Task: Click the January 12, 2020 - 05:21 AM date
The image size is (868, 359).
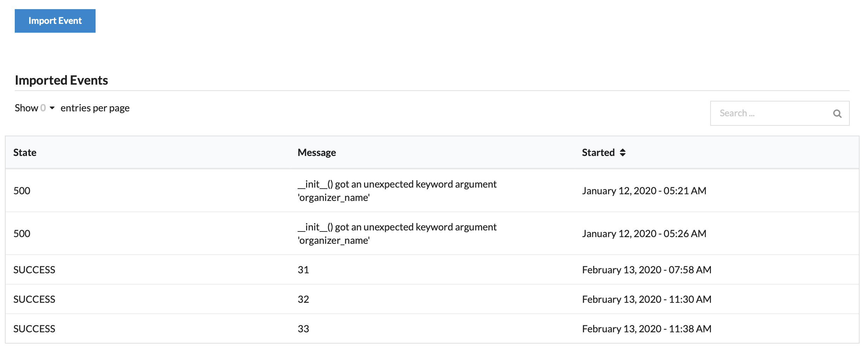Action: [644, 191]
